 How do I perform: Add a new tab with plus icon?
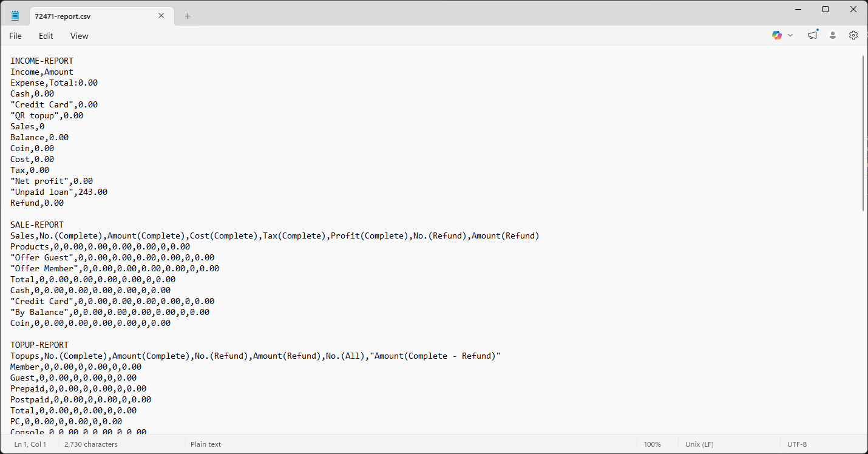coord(188,16)
